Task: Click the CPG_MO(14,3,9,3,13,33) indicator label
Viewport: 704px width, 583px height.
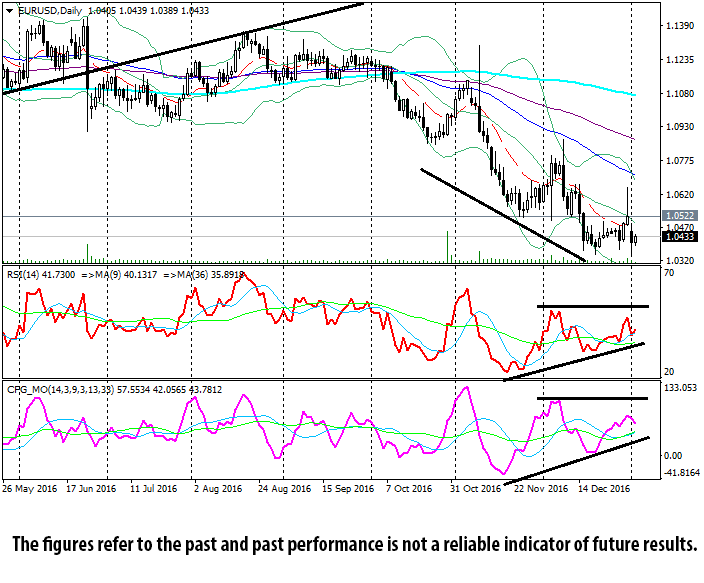Action: coord(60,389)
